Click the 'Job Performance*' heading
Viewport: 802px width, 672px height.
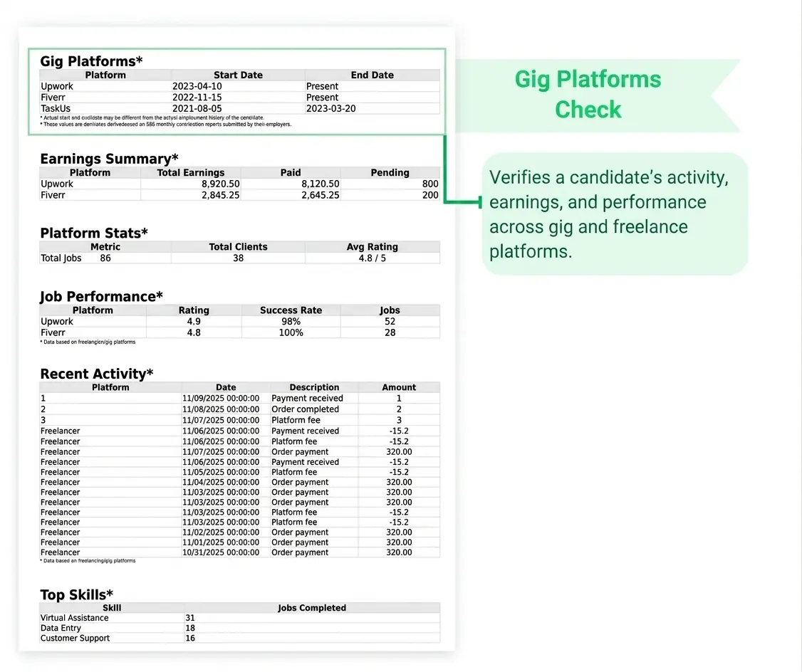coord(101,296)
